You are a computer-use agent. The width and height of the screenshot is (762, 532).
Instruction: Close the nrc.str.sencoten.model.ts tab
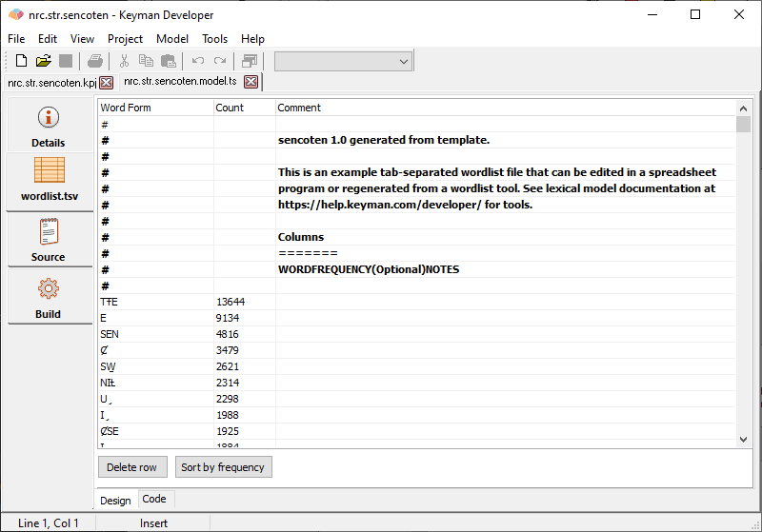coord(251,82)
